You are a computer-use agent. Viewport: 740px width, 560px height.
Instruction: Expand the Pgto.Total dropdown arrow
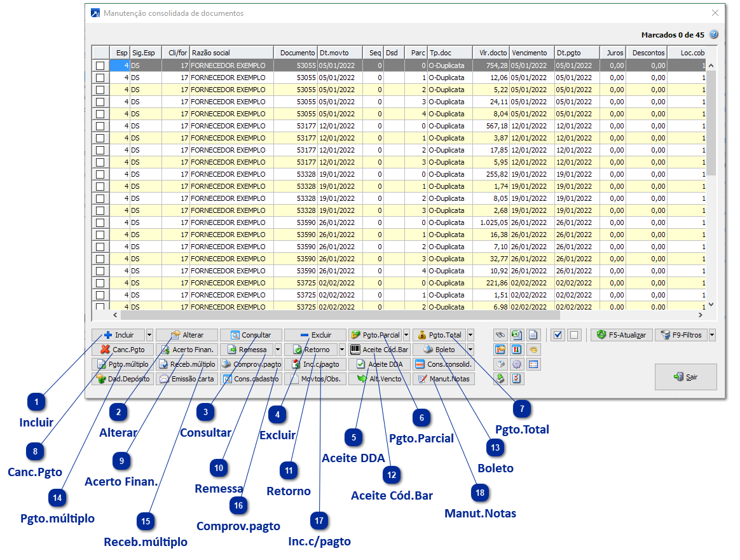point(470,335)
